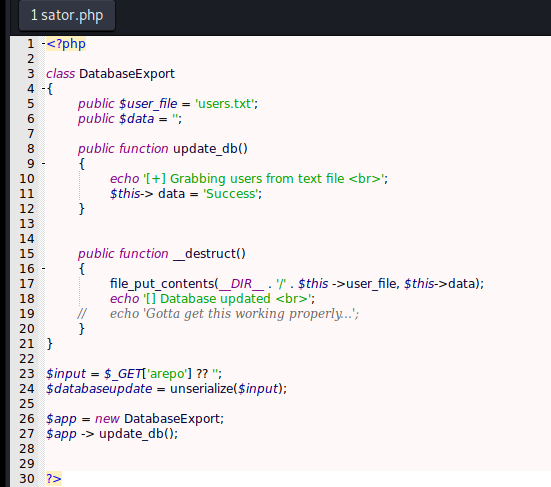
Task: Collapse the DatabaseExport class fold marker
Action: (x=44, y=89)
